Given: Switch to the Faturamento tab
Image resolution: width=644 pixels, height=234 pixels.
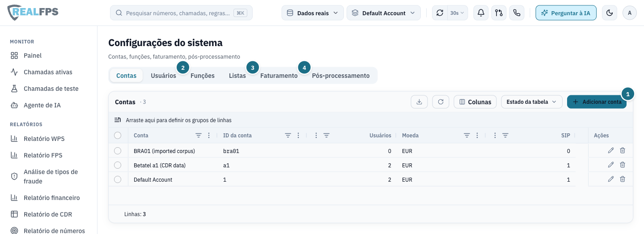Looking at the screenshot, I should point(279,76).
